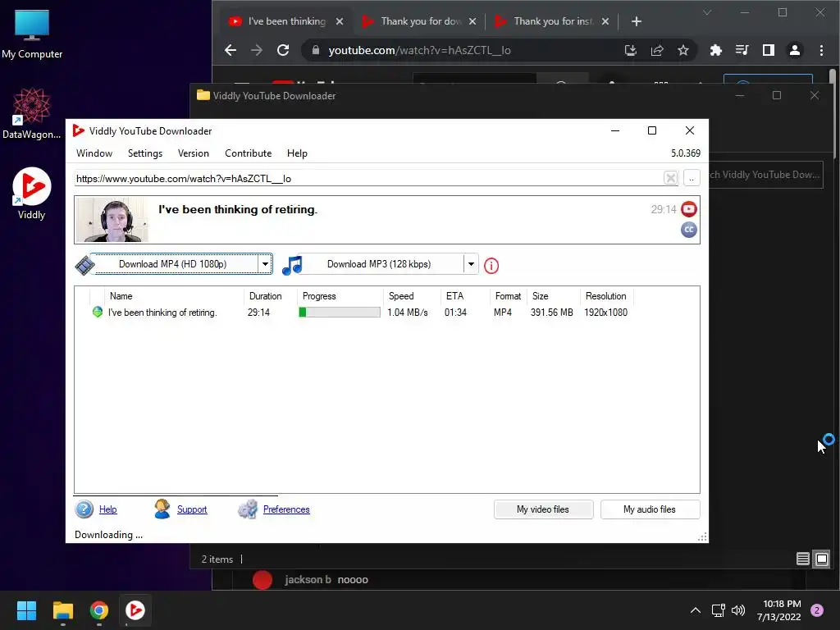The height and width of the screenshot is (630, 840).
Task: Show hidden system tray icons chevron
Action: tap(696, 610)
